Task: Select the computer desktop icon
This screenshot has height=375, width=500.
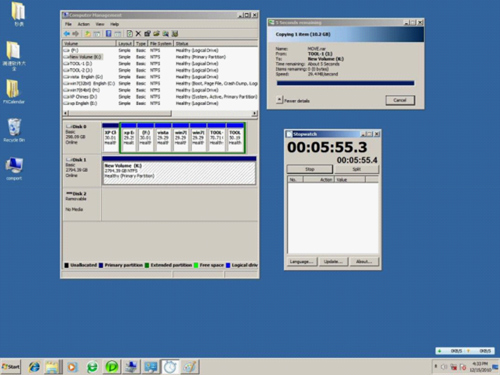Action: pos(14,169)
